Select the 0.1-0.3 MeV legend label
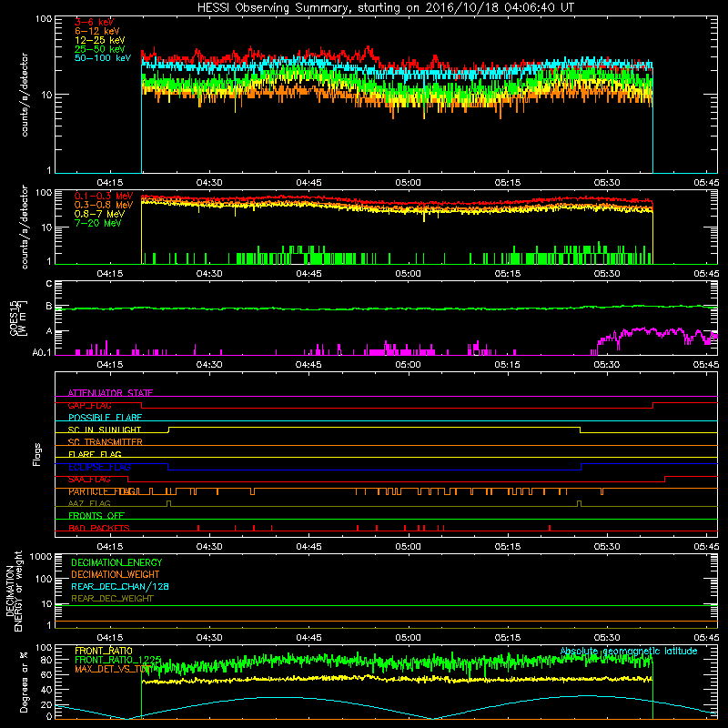The image size is (728, 728). tap(104, 196)
